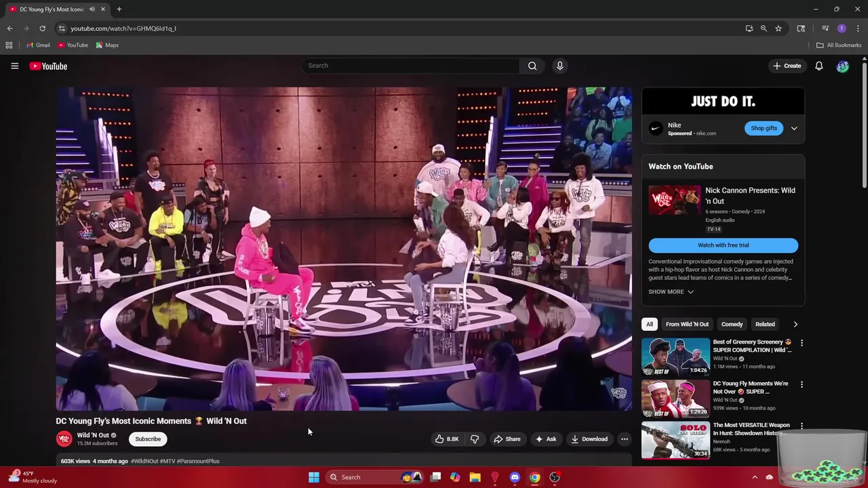Open zoom magnifier in address bar
The width and height of the screenshot is (868, 488).
coord(764,28)
